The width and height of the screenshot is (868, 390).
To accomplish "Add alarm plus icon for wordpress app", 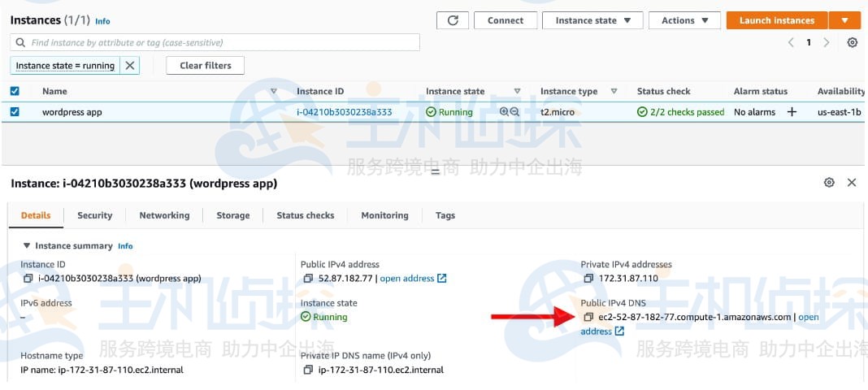I will tap(792, 112).
